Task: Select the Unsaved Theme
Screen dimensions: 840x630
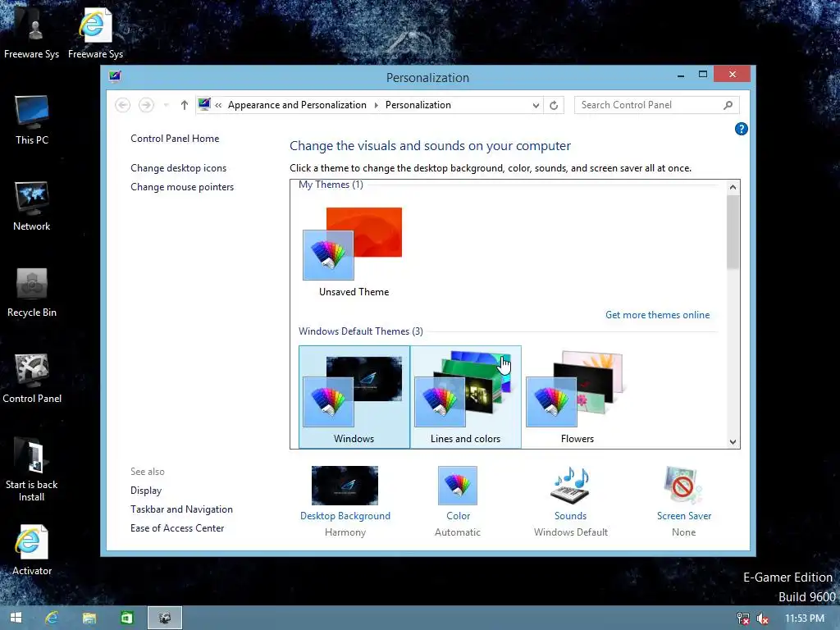Action: (x=354, y=252)
